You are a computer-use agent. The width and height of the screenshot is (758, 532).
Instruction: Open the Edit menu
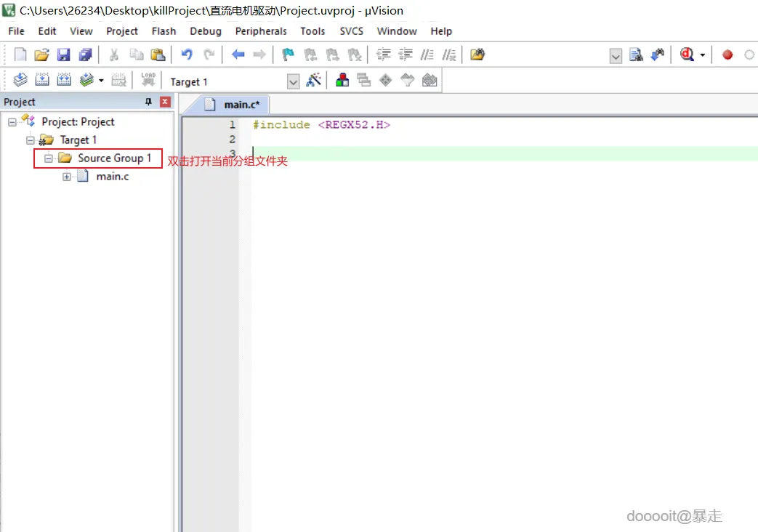[x=47, y=31]
